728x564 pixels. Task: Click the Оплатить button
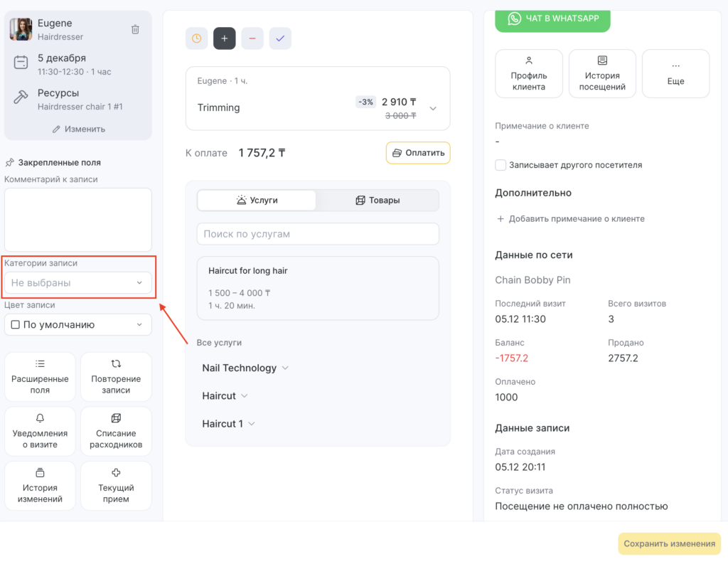click(x=418, y=153)
